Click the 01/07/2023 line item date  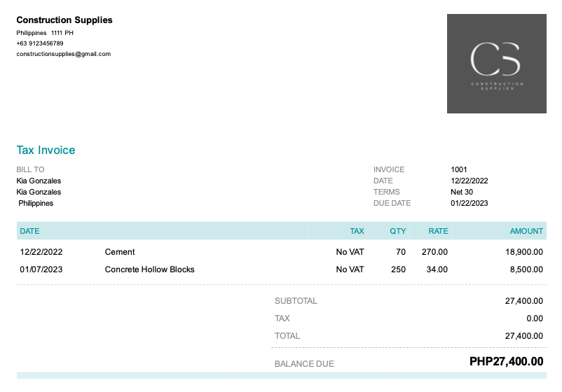tap(41, 269)
